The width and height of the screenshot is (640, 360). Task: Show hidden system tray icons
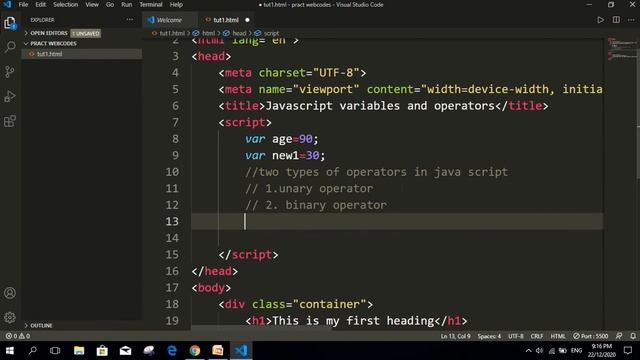[528, 351]
